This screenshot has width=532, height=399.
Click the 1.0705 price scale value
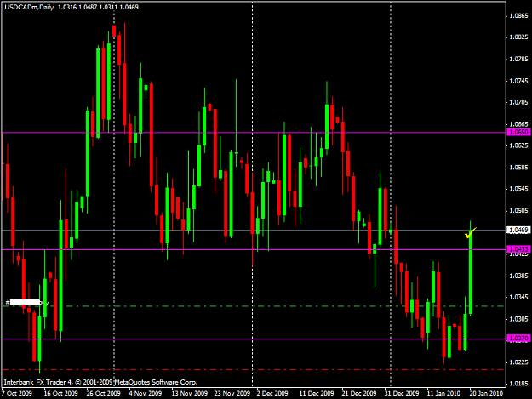pos(519,102)
